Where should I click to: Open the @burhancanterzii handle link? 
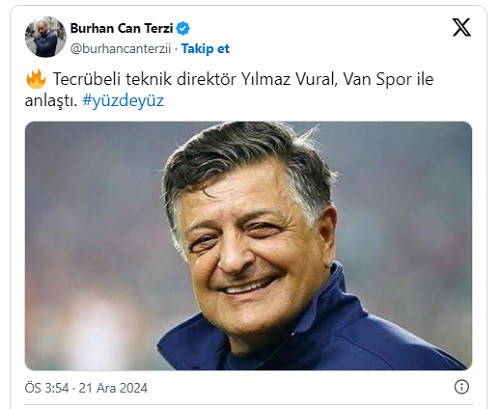(x=120, y=49)
